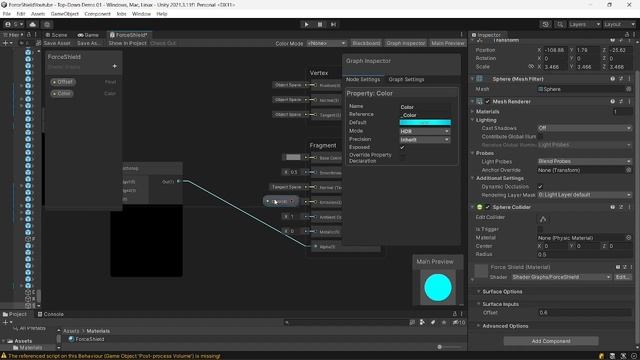Open Mesh Filter component help icon
The image size is (640, 360).
pyautogui.click(x=613, y=79)
